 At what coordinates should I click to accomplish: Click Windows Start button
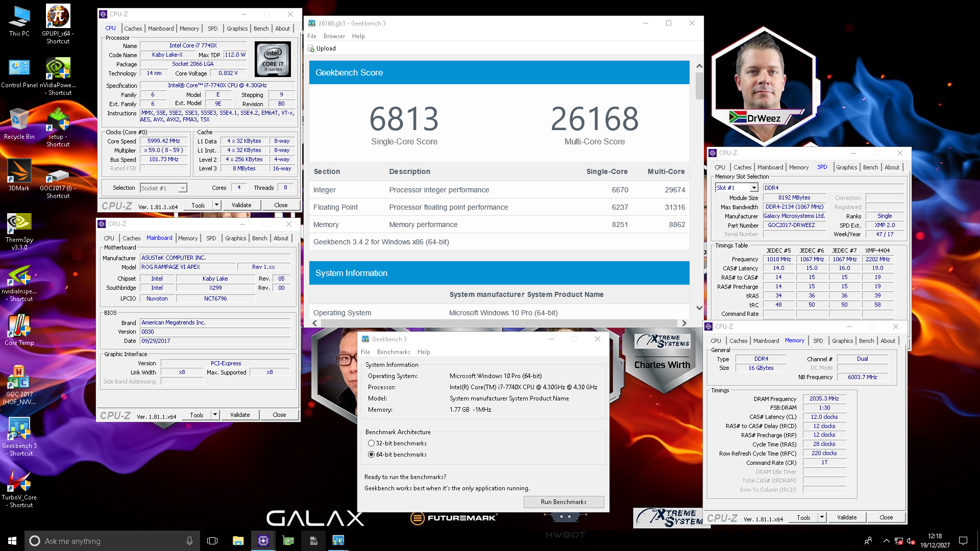[x=12, y=541]
